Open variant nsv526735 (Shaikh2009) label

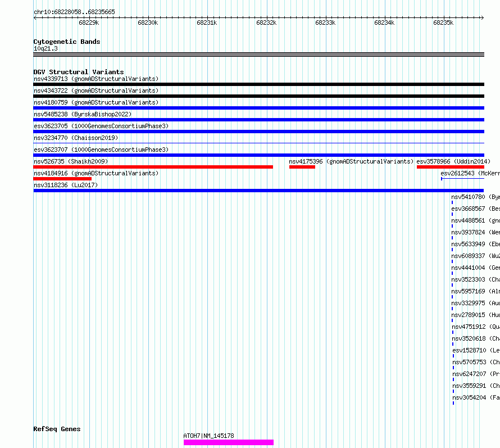pyautogui.click(x=71, y=161)
